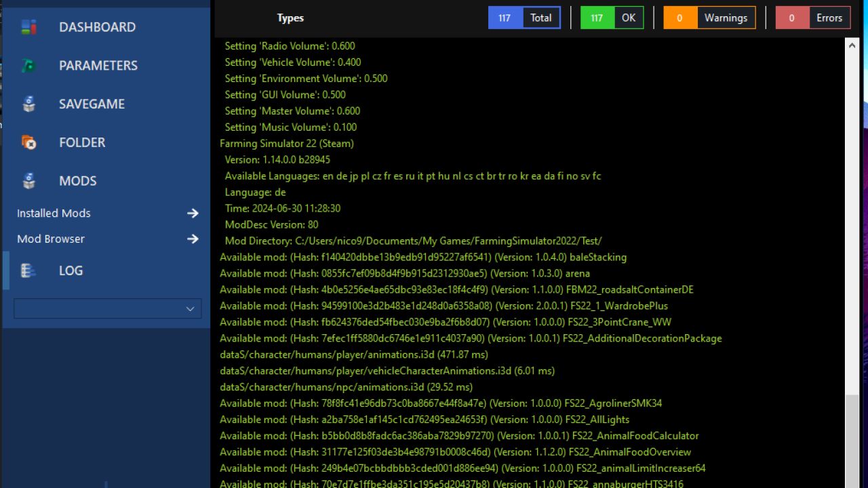
Task: Click the Parameters icon in sidebar
Action: point(28,66)
